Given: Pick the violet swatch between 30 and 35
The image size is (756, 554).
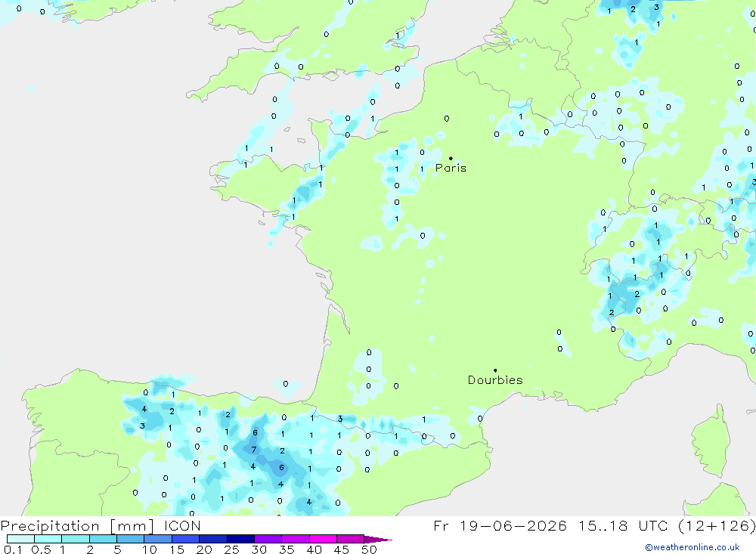Looking at the screenshot, I should (268, 539).
